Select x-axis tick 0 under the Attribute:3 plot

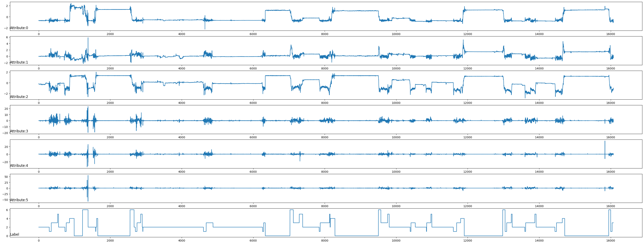point(39,138)
